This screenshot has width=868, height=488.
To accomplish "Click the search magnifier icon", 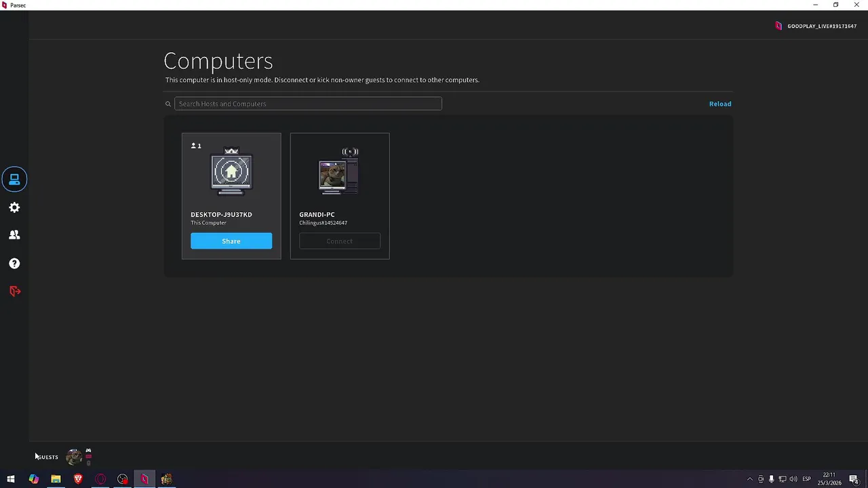I will [168, 104].
